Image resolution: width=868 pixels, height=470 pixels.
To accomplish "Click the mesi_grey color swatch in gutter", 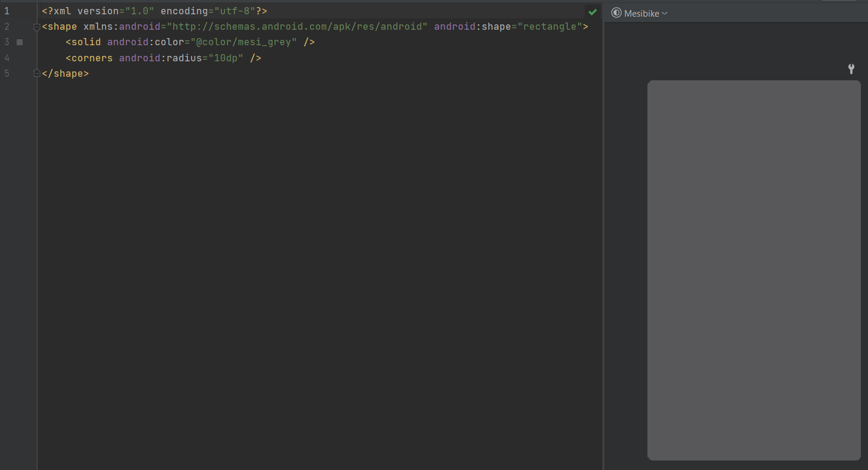I will (20, 42).
